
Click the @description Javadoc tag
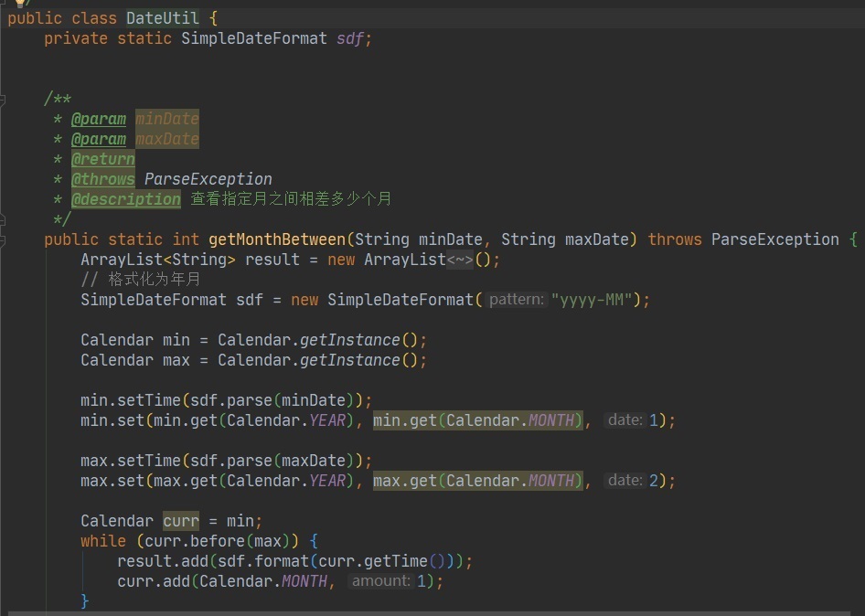coord(126,199)
